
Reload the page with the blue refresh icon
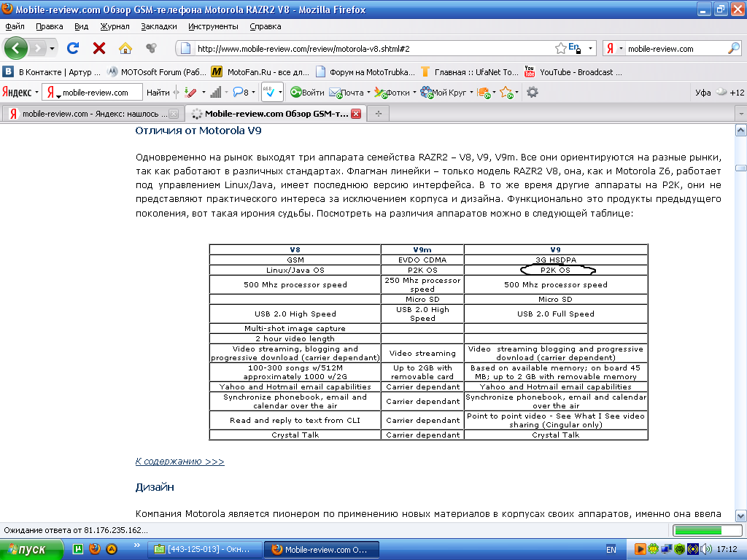[73, 48]
